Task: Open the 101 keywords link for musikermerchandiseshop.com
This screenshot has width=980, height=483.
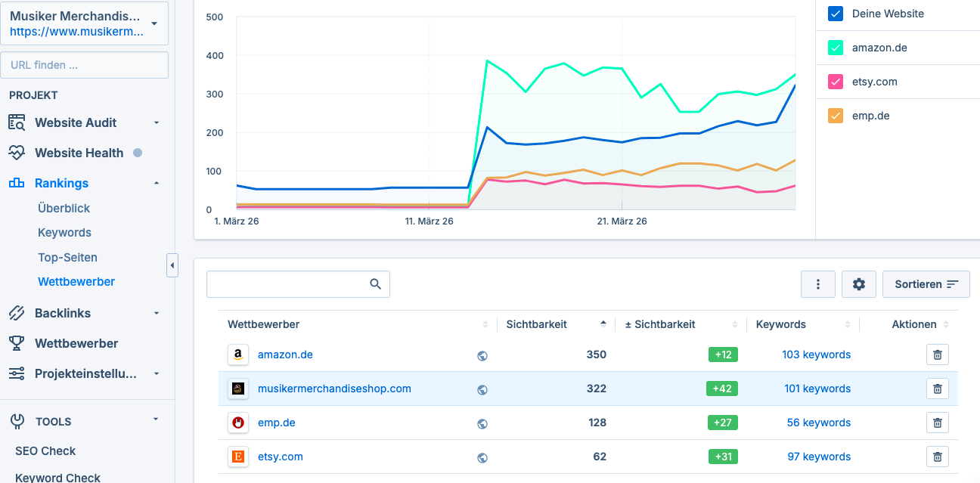Action: pyautogui.click(x=817, y=389)
